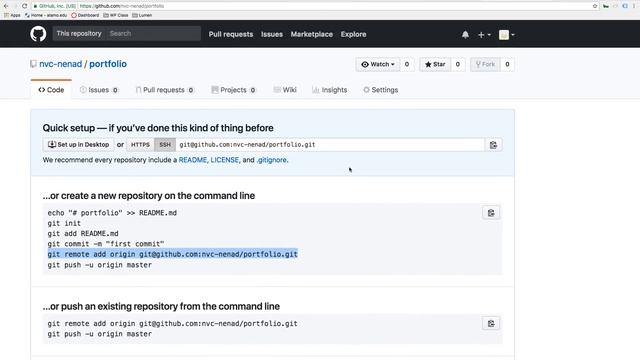Click the heading ...or create a new repository
Screen dimensions: 640x360
click(x=149, y=196)
